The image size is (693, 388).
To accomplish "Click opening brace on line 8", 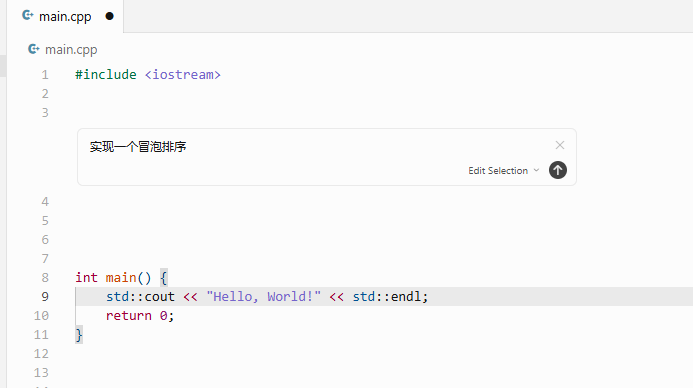I will coord(164,278).
